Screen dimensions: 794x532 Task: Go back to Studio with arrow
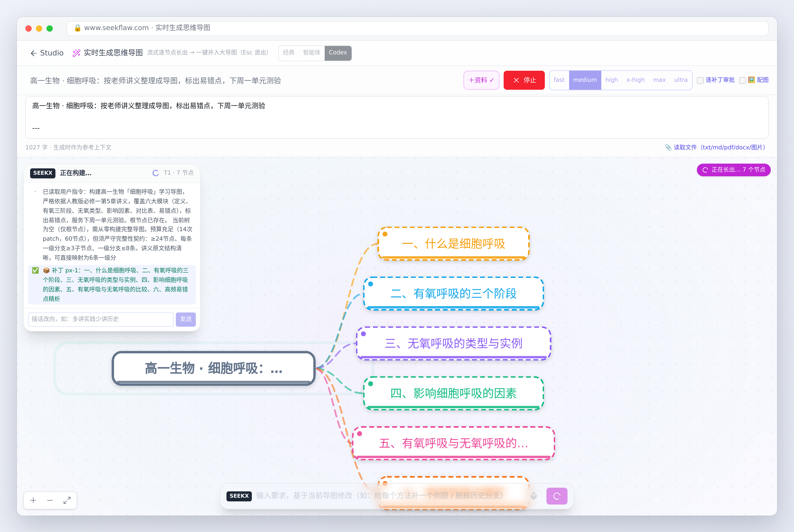33,53
